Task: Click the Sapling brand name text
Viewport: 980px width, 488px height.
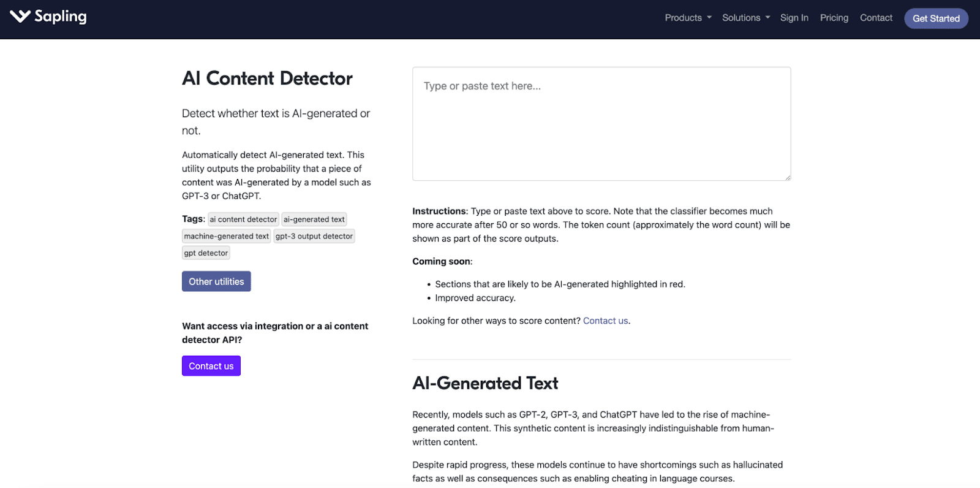Action: click(x=60, y=17)
